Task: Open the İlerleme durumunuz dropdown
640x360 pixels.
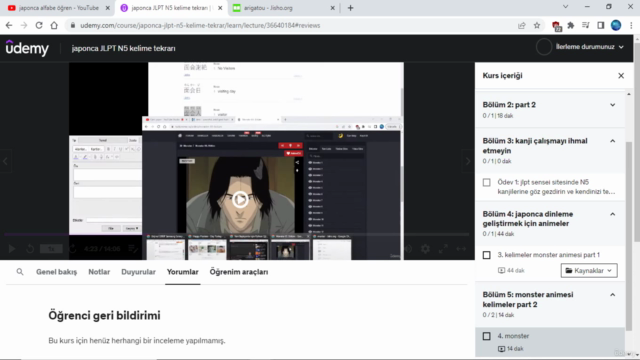Action: 589,47
